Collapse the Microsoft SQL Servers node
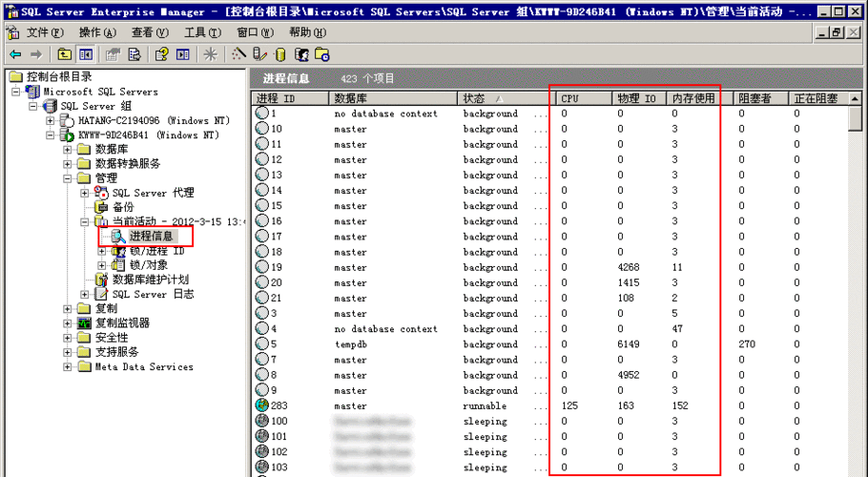 [x=16, y=92]
